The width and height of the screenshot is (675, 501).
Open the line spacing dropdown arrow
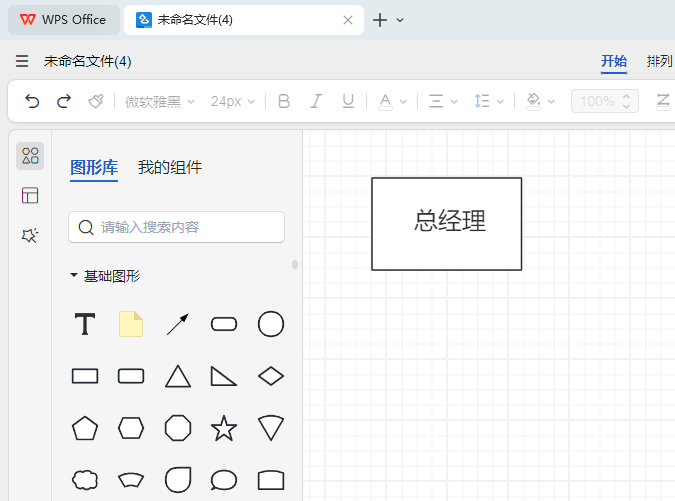point(500,102)
